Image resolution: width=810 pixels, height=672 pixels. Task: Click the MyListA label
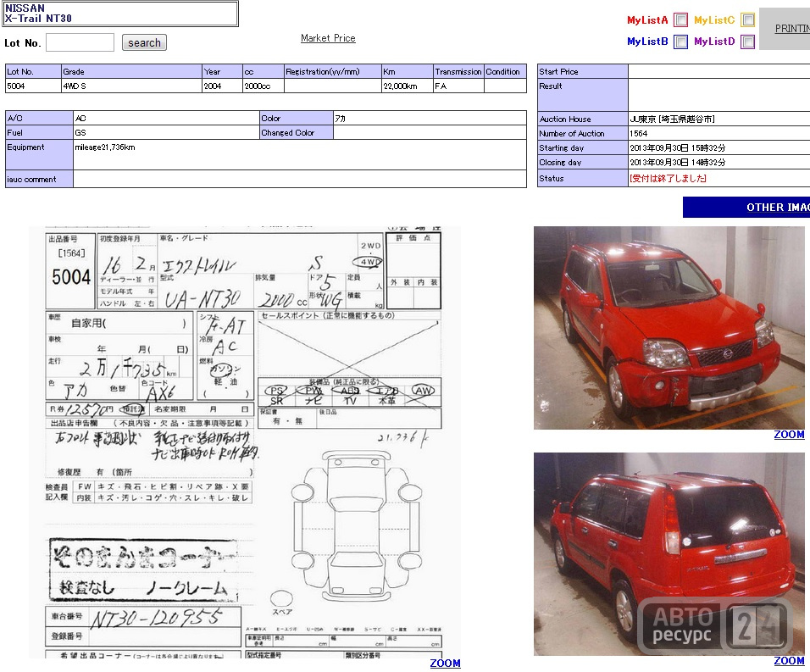(647, 20)
